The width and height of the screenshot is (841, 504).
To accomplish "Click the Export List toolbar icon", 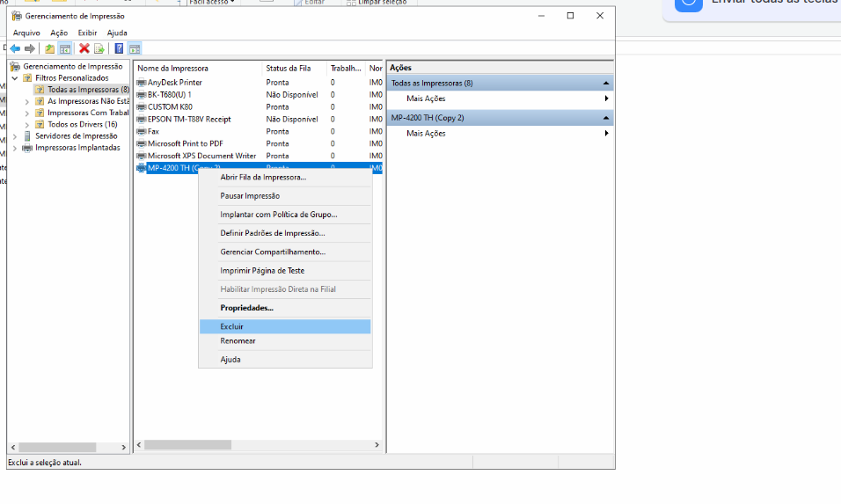I will pos(99,48).
